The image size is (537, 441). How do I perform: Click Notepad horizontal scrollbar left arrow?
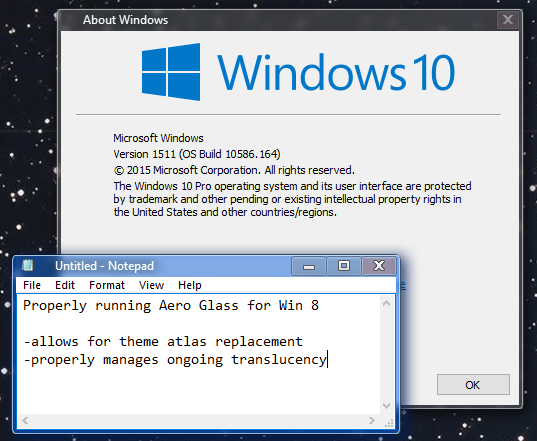pyautogui.click(x=25, y=420)
